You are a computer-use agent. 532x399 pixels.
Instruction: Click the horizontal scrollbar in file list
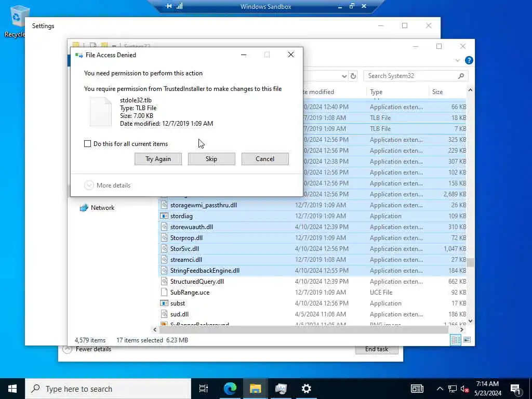tap(303, 329)
